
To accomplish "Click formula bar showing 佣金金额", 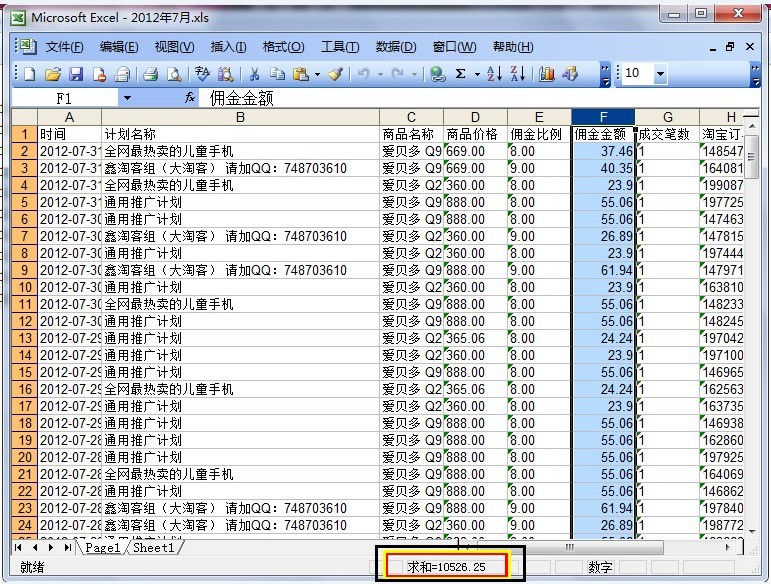I will (479, 98).
